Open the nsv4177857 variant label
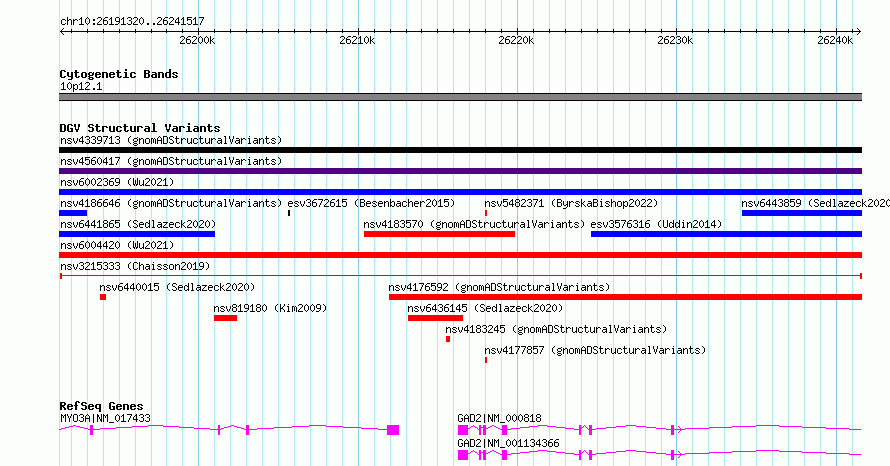 (x=595, y=350)
